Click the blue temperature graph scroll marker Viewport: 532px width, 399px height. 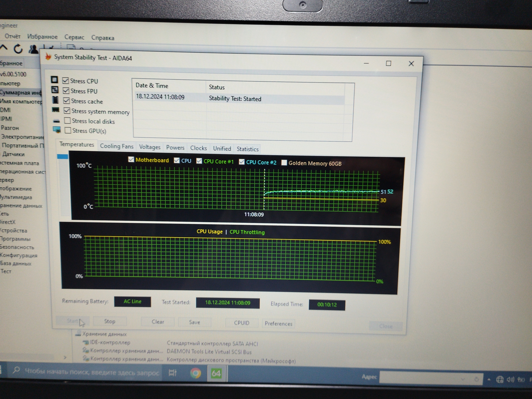(63, 157)
